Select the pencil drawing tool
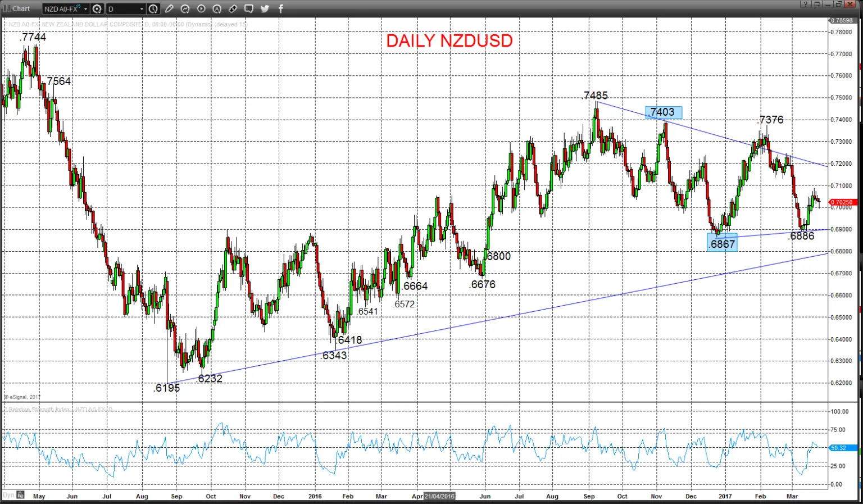The height and width of the screenshot is (504, 863). coord(169,9)
